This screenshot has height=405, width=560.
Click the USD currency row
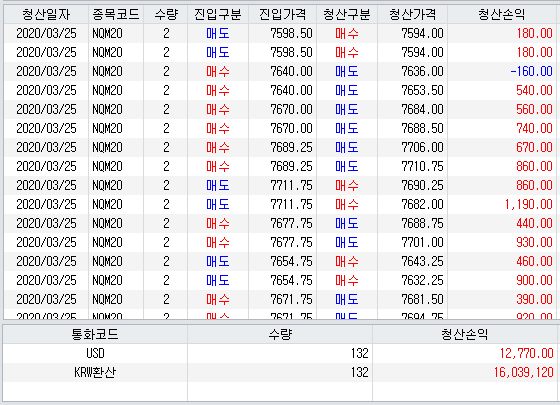280,353
